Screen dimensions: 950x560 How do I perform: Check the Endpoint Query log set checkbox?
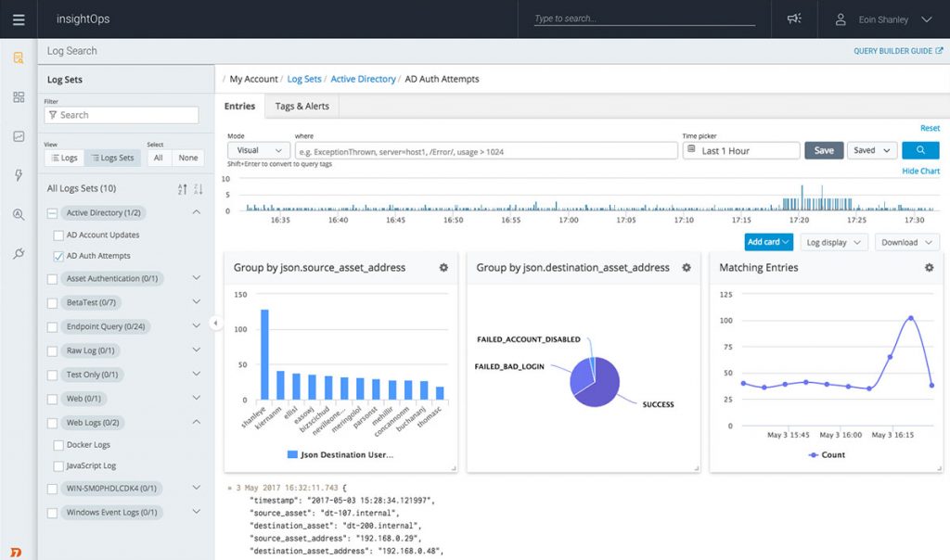pos(52,327)
